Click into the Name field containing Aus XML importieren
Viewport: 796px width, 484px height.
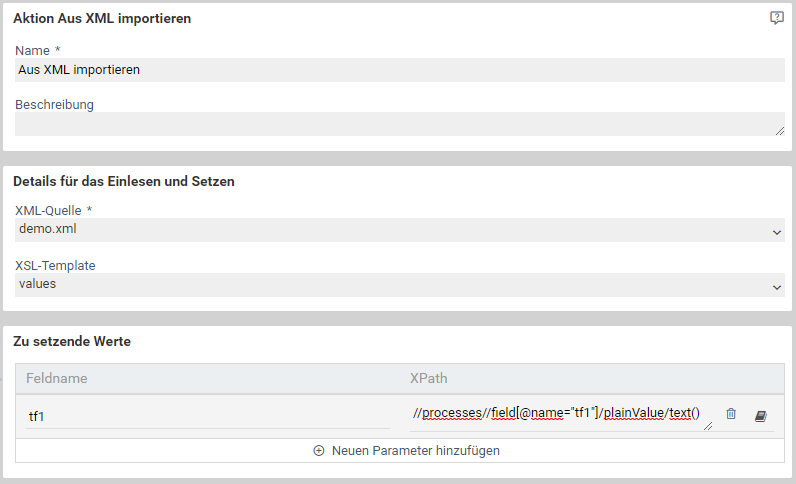(x=400, y=70)
